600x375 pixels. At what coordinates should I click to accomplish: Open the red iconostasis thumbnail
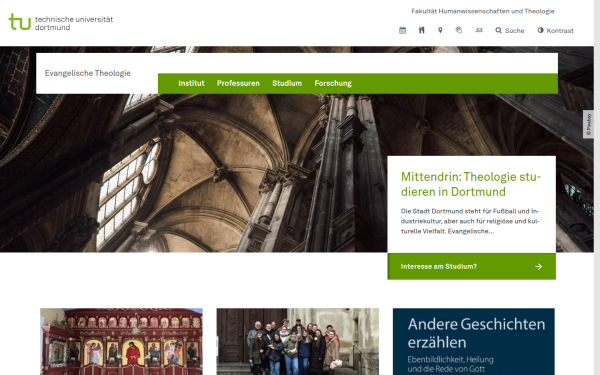tap(121, 341)
